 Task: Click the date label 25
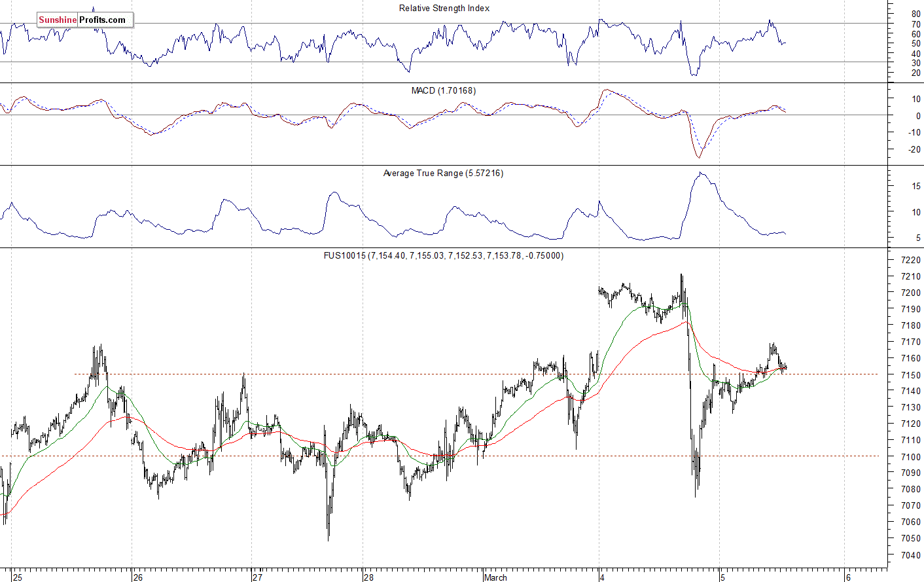coord(18,577)
